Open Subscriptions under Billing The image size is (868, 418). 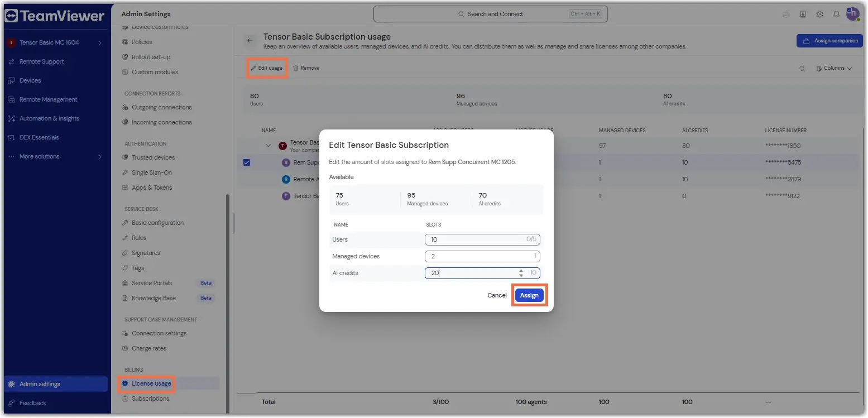[x=150, y=398]
